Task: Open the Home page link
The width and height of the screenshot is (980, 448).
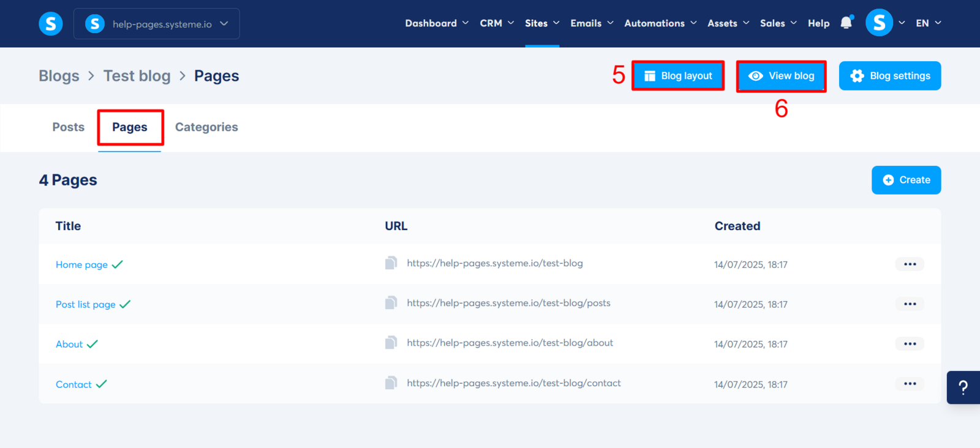Action: click(x=81, y=264)
